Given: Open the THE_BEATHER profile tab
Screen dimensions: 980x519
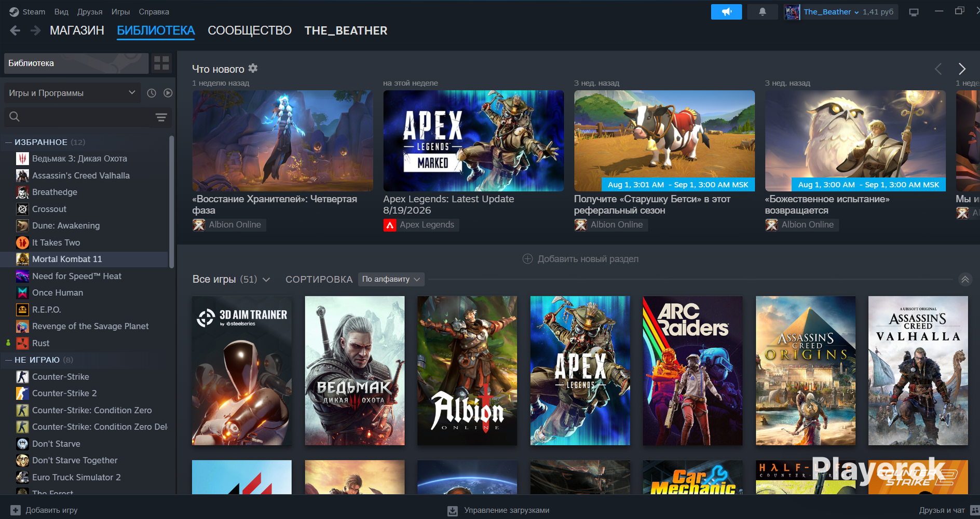Looking at the screenshot, I should pyautogui.click(x=346, y=31).
